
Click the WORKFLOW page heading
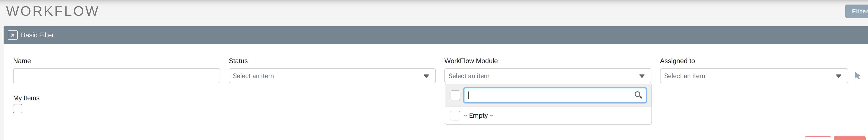(53, 11)
